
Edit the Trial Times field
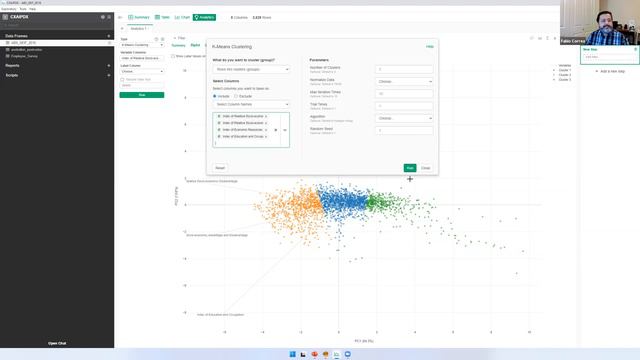click(x=404, y=106)
